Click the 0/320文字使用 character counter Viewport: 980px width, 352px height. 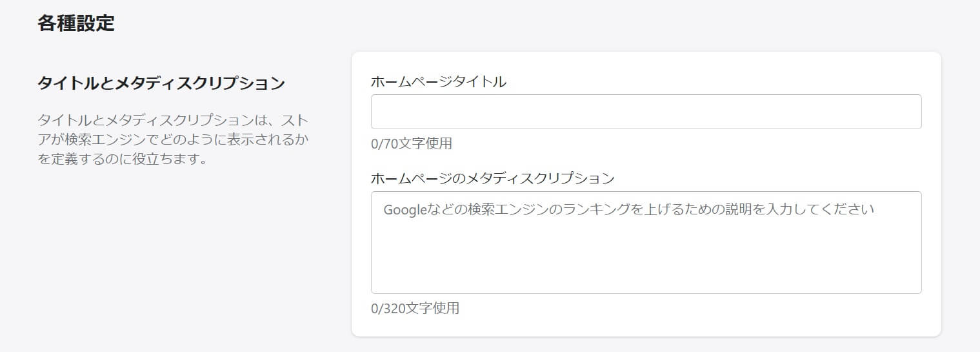tap(415, 308)
